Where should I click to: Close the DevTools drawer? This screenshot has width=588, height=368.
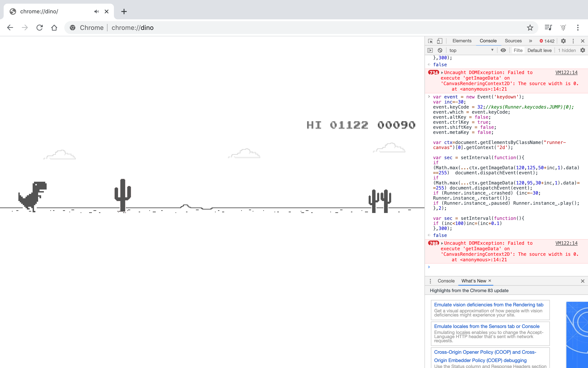point(582,281)
